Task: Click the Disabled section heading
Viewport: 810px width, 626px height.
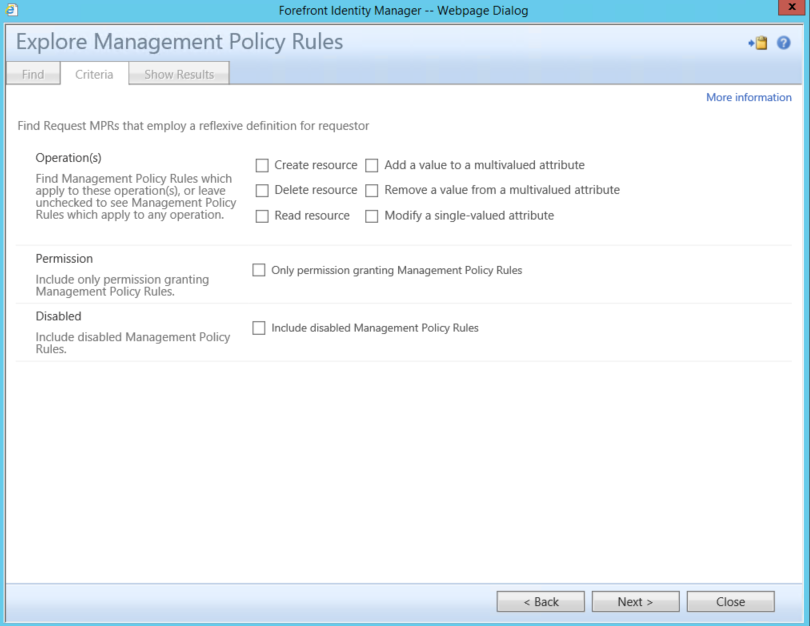Action: pyautogui.click(x=58, y=316)
